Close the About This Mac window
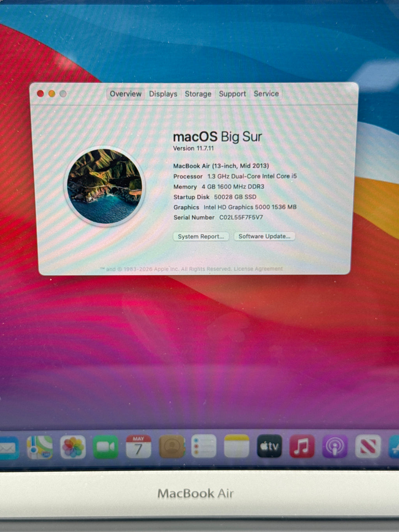 coord(41,94)
